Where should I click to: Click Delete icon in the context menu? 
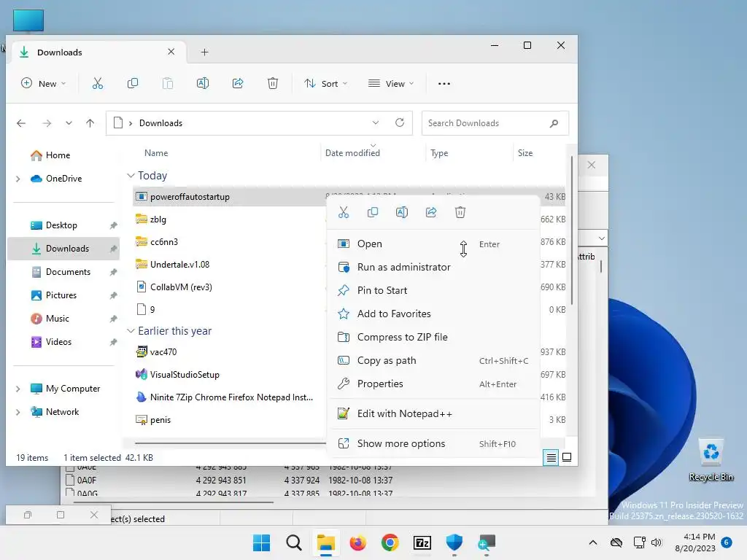(x=460, y=212)
